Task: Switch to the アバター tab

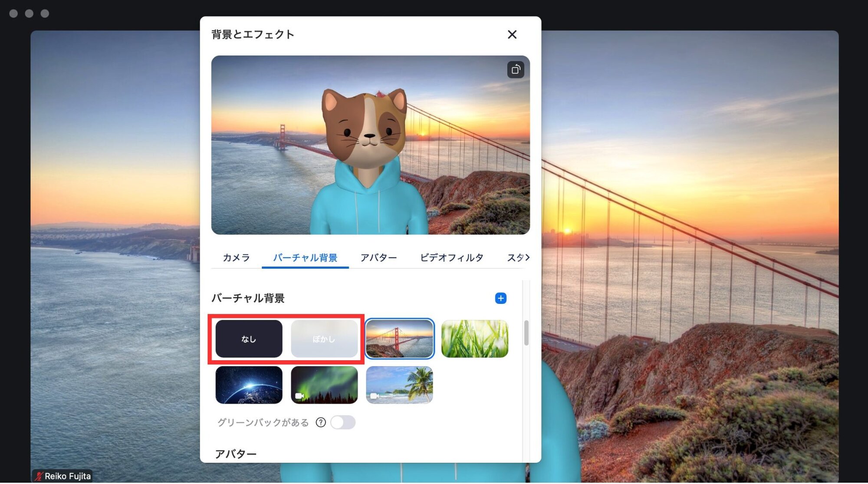Action: 378,257
